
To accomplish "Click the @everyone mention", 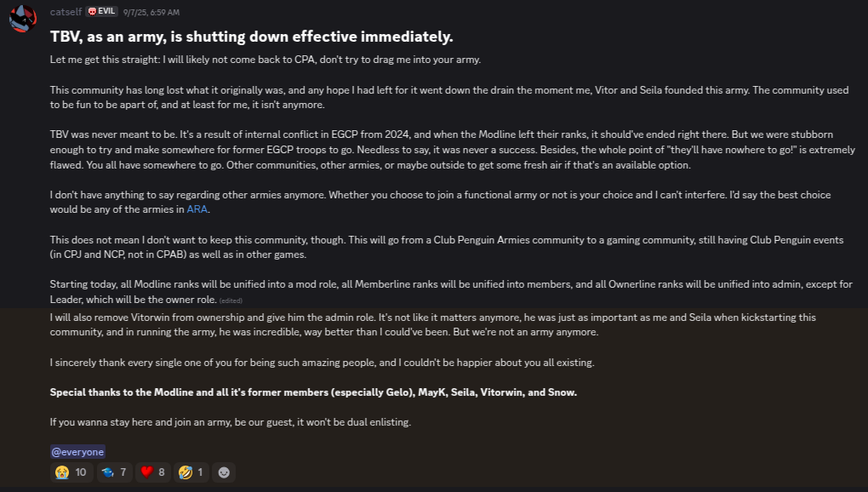I will tap(77, 452).
